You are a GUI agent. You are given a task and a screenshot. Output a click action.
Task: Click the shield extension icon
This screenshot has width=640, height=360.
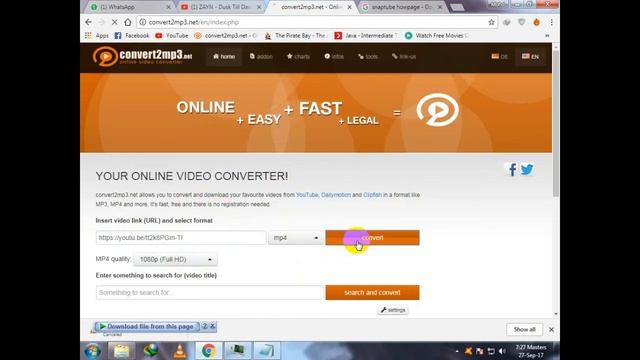(x=522, y=22)
